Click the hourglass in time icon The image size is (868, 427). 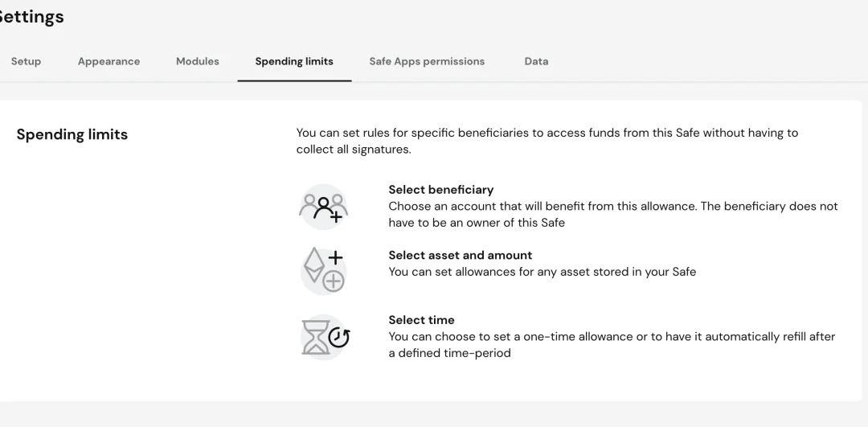tap(314, 338)
